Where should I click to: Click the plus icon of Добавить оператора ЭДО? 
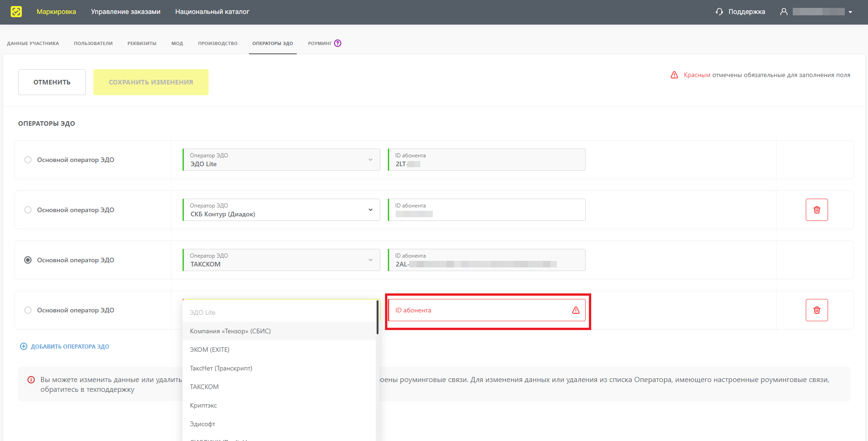coord(24,346)
